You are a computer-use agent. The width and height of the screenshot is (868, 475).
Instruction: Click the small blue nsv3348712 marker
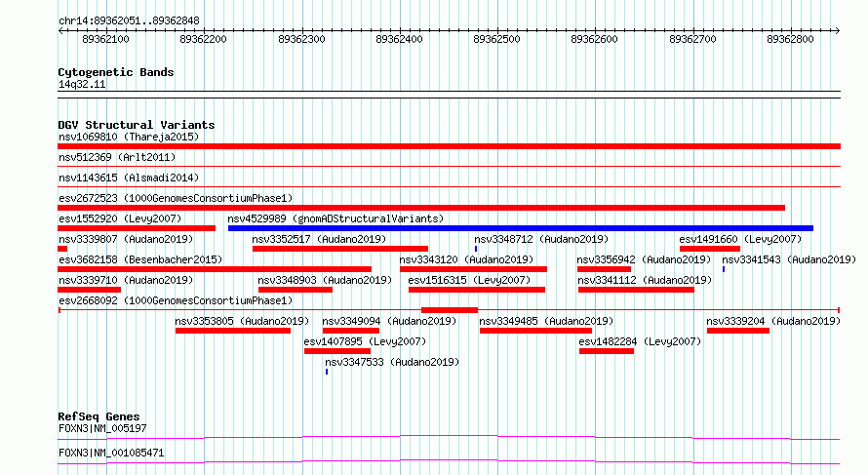476,249
